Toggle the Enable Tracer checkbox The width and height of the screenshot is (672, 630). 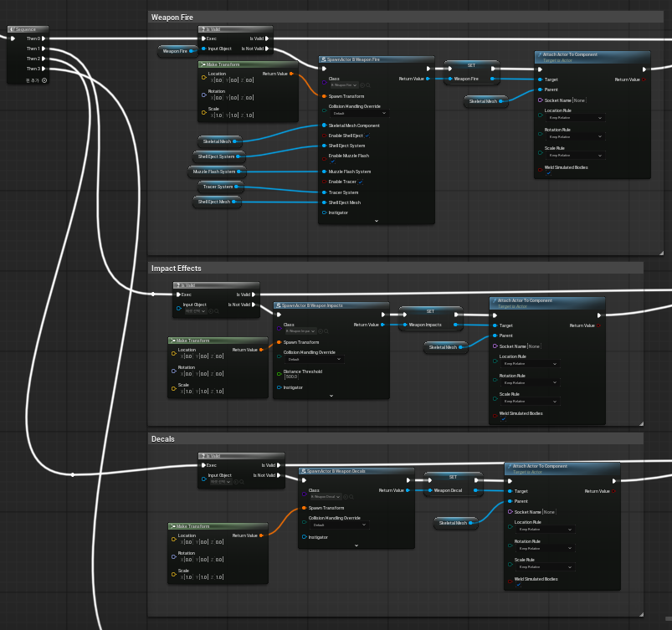tap(361, 182)
